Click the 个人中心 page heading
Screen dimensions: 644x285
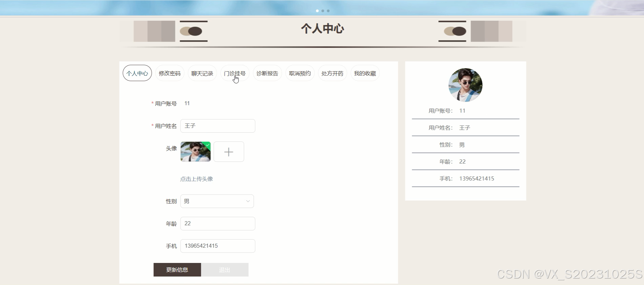pyautogui.click(x=323, y=28)
